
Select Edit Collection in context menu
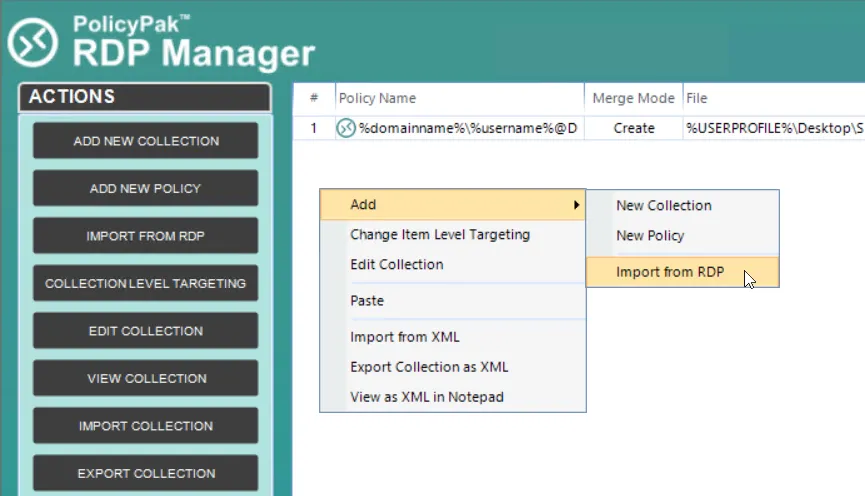tap(452, 264)
